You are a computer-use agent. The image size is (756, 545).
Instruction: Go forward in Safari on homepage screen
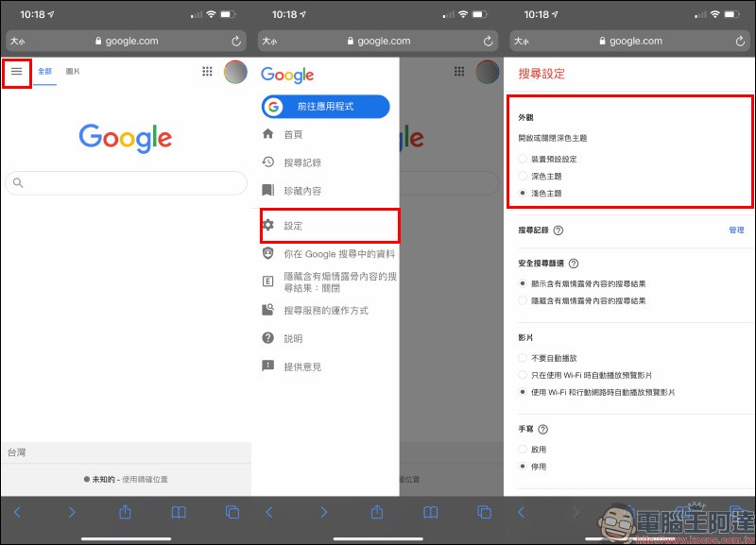[x=72, y=512]
